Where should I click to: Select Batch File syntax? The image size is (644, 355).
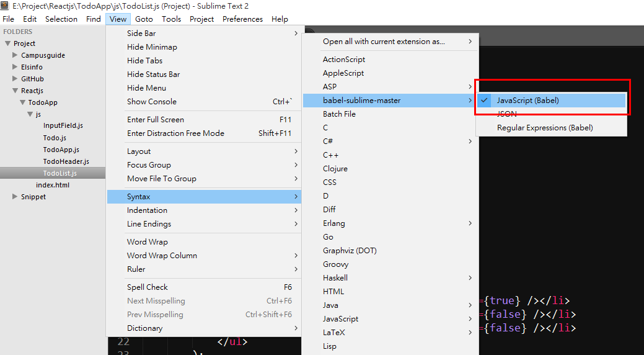pyautogui.click(x=390, y=114)
